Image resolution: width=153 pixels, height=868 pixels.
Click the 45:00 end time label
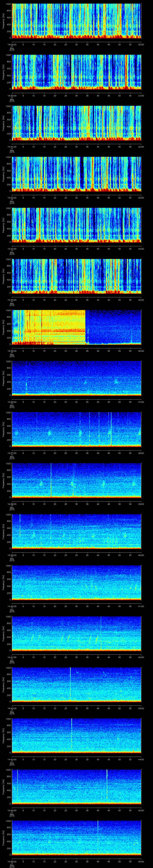coord(141,810)
